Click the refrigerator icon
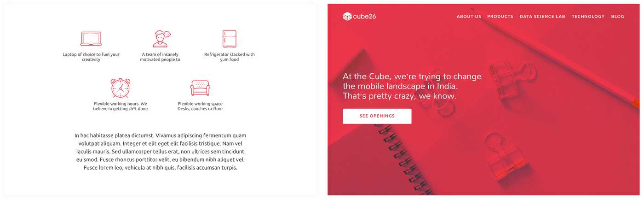Screen dimensions: 644x200 coord(229,39)
